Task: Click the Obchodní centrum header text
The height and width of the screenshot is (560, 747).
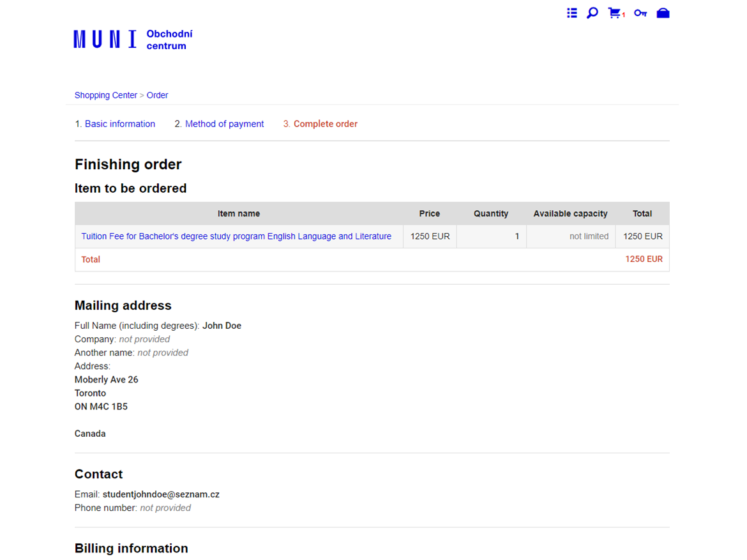Action: [169, 40]
